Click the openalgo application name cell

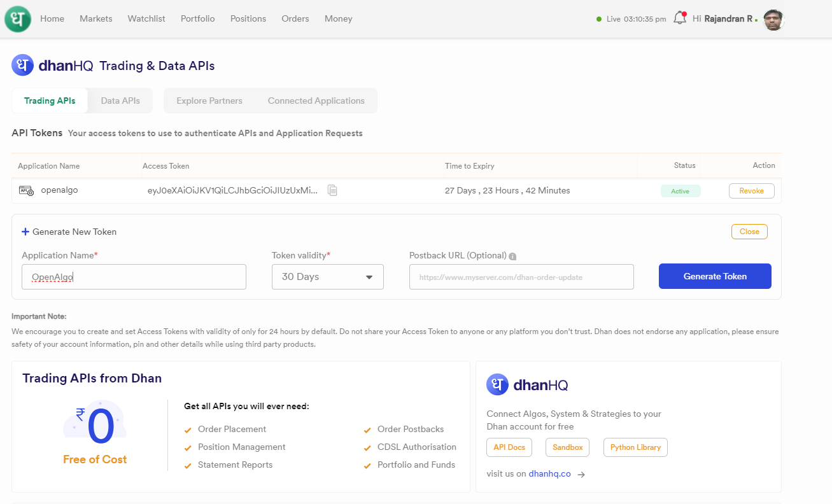(59, 190)
